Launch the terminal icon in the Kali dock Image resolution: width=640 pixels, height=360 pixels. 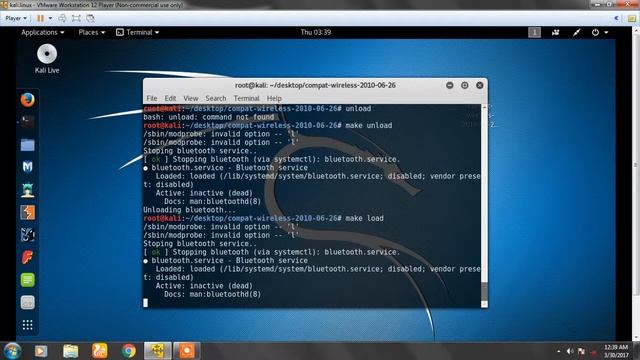tap(27, 121)
